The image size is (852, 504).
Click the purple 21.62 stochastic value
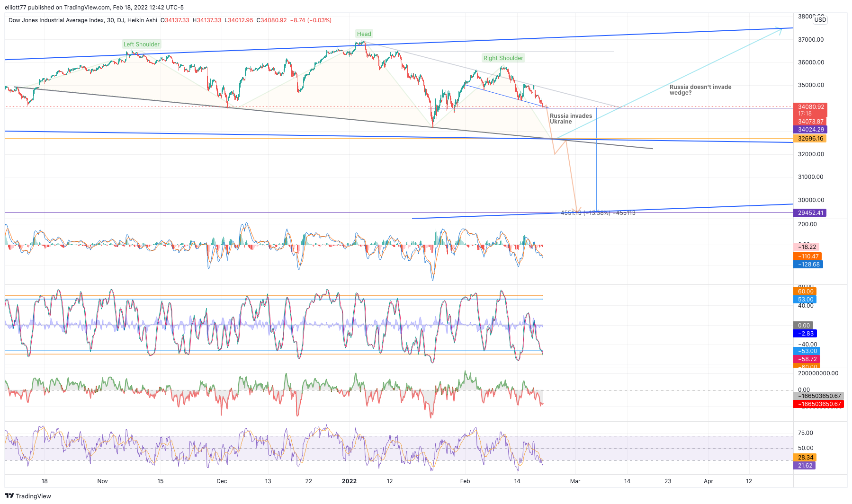[805, 466]
